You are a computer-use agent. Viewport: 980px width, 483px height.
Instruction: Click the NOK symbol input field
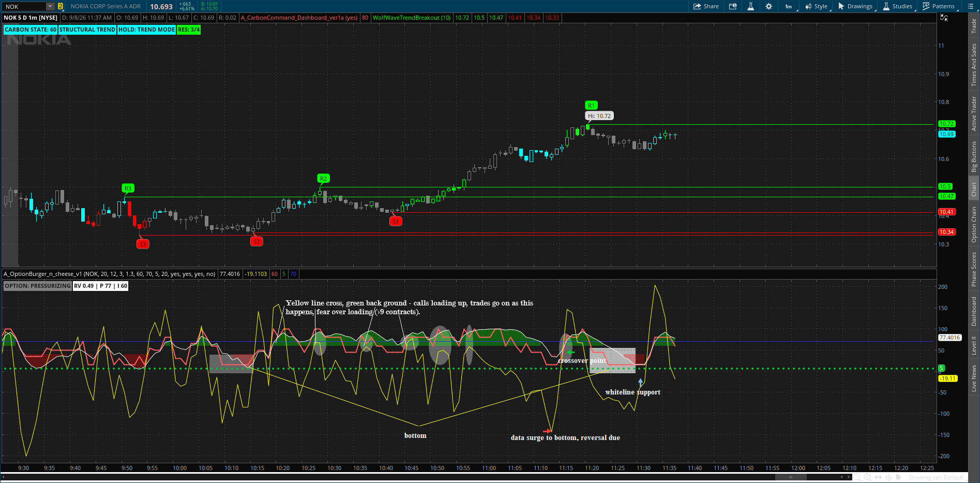point(24,6)
